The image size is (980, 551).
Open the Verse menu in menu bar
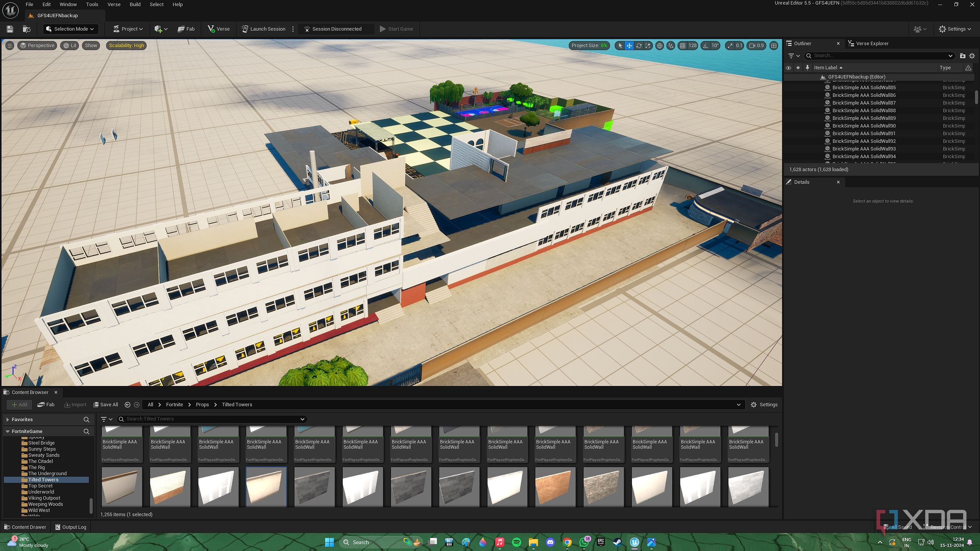pos(114,5)
